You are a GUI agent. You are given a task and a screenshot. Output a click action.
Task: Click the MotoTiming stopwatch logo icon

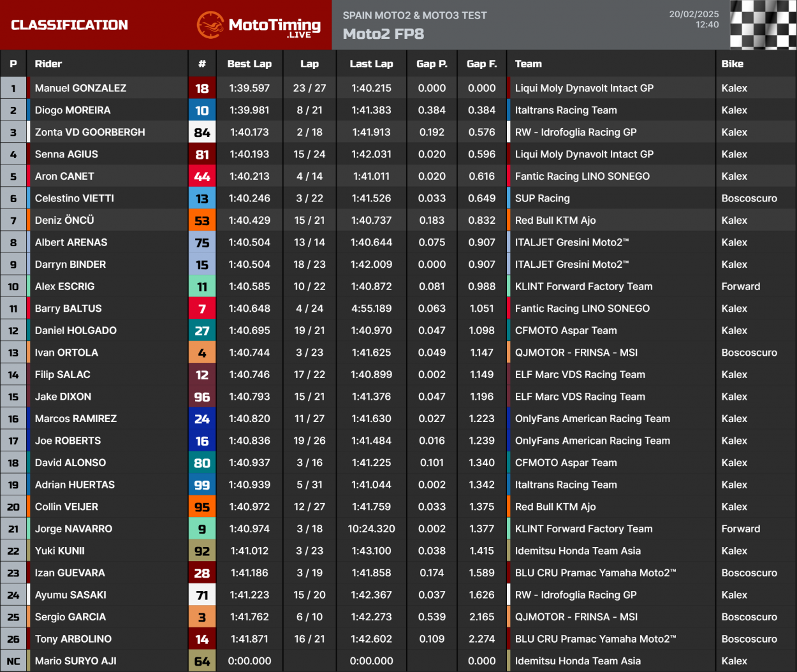pos(210,26)
